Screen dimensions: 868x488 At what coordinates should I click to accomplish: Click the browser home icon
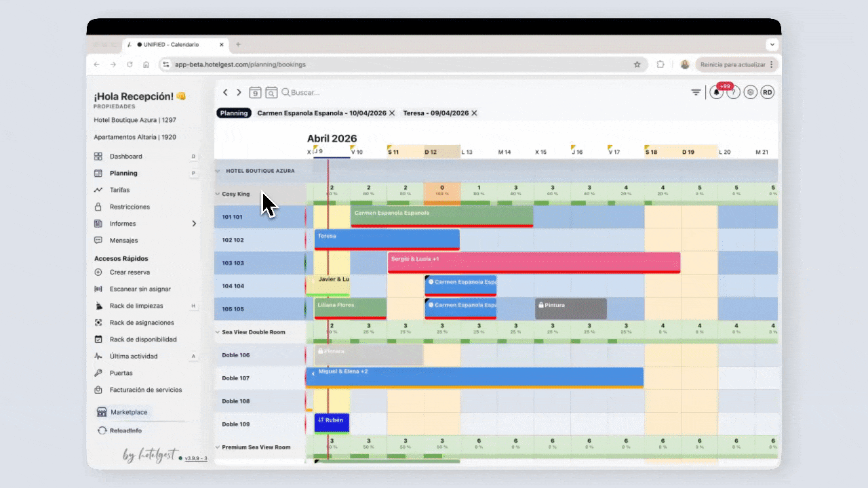click(x=146, y=64)
